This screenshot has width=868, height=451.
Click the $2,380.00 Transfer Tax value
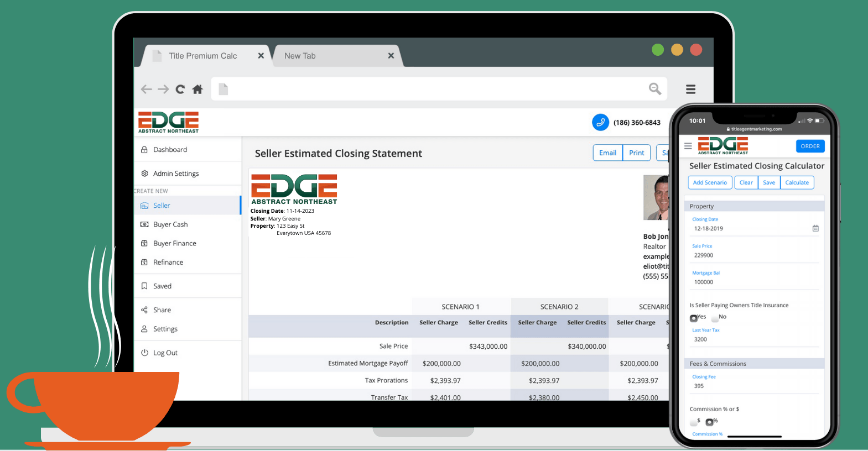coord(544,397)
